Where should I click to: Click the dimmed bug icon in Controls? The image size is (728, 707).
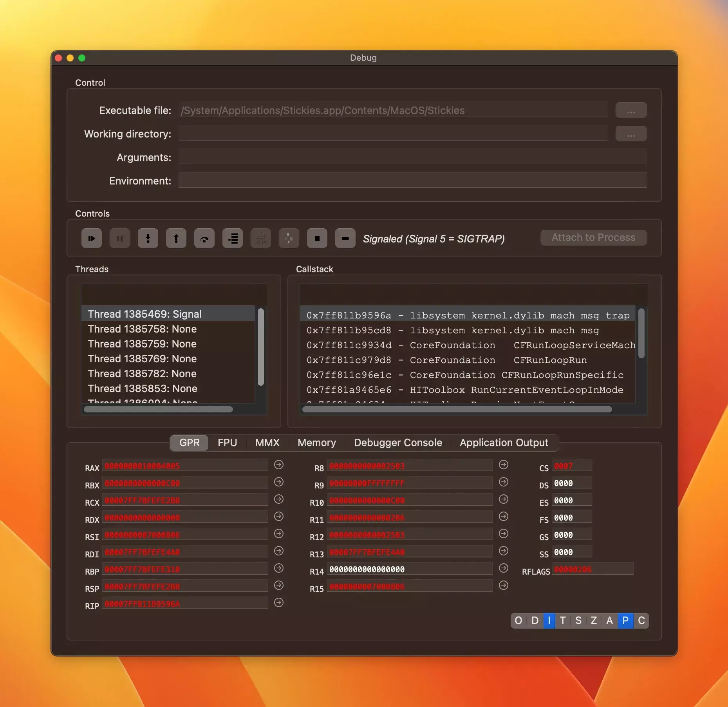[x=261, y=238]
